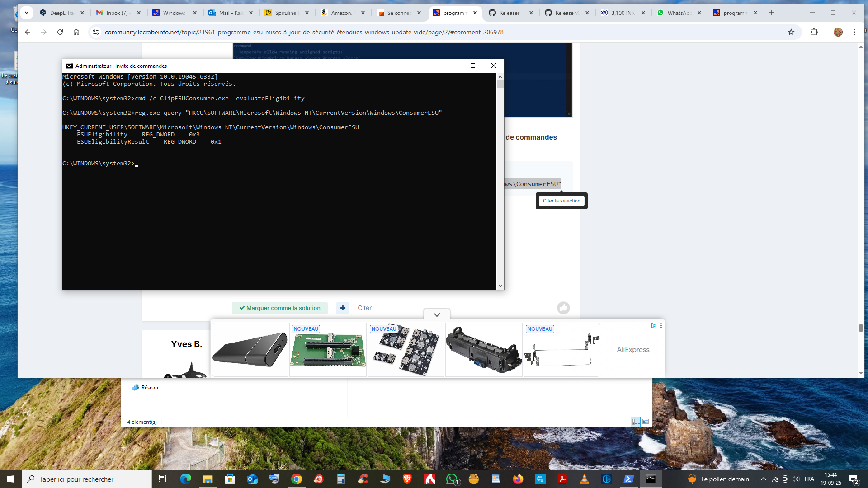Switch File Explorer to large icons view
Screen dimensions: 868x488
point(646,422)
